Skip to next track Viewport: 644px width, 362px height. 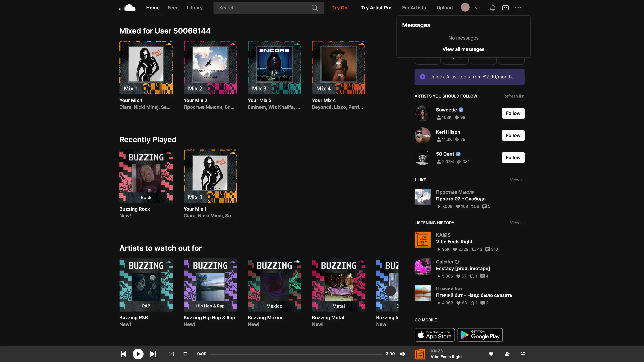[153, 354]
